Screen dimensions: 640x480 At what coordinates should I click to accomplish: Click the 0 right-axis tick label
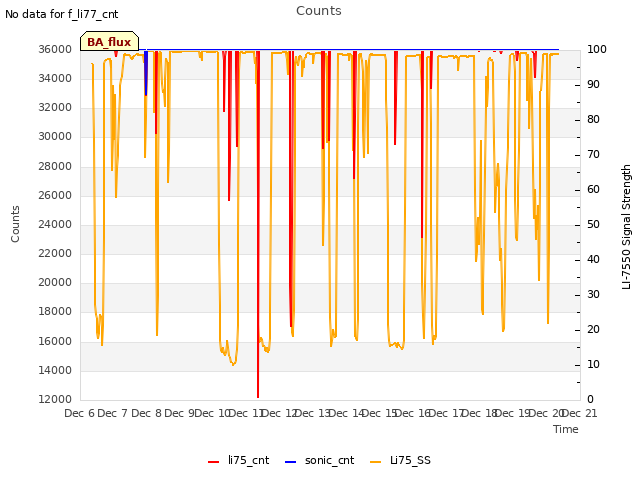[x=590, y=400]
